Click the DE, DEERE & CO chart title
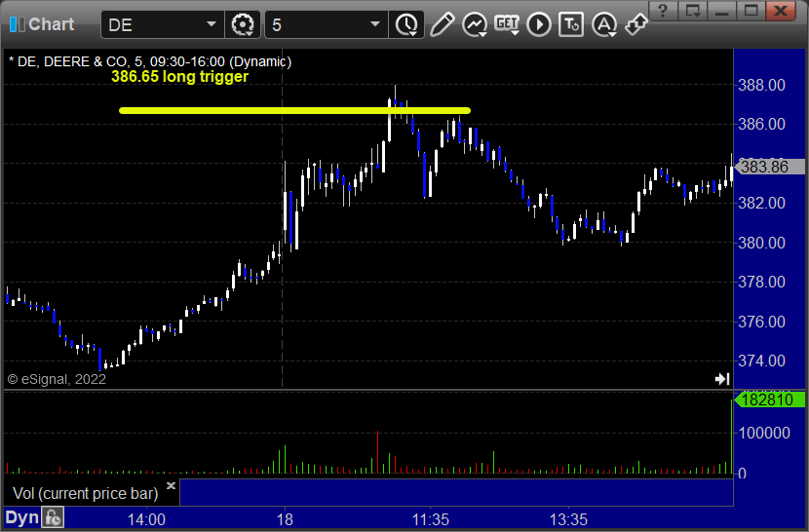Viewport: 809px width, 532px height. pos(150,62)
